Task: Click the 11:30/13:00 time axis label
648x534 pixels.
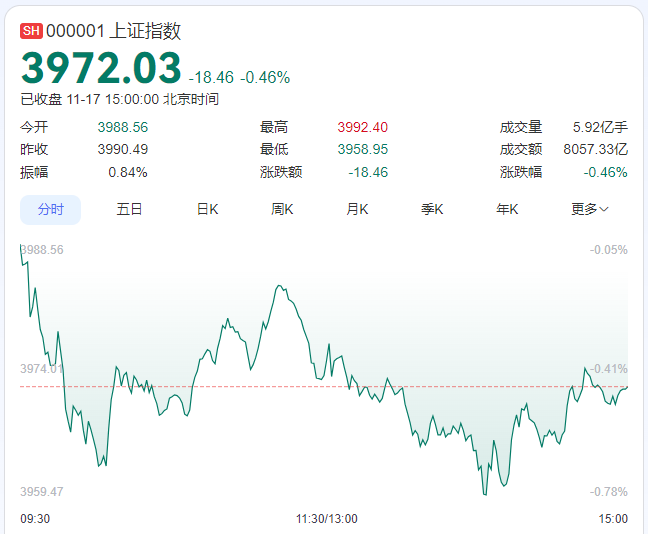Action: (326, 518)
